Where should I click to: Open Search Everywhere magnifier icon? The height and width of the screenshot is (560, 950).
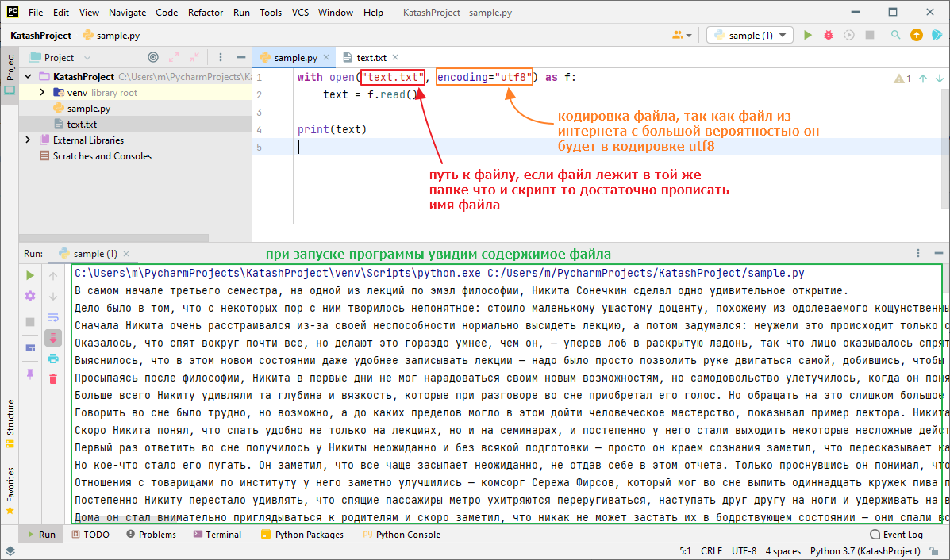[895, 35]
